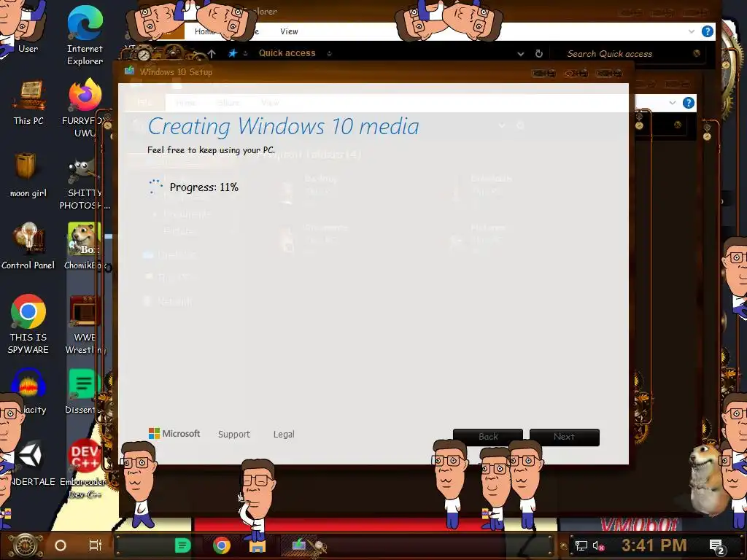Open network icon in system tray
The width and height of the screenshot is (747, 560).
(x=581, y=545)
